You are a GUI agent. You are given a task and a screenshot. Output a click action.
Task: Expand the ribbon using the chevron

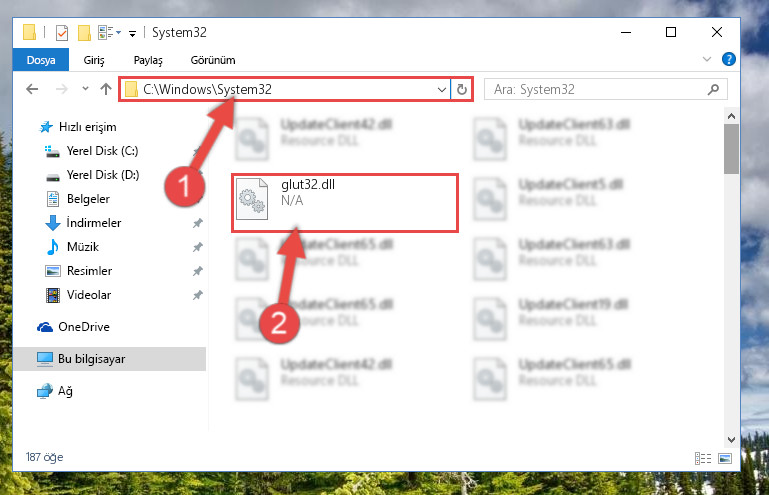(x=707, y=59)
